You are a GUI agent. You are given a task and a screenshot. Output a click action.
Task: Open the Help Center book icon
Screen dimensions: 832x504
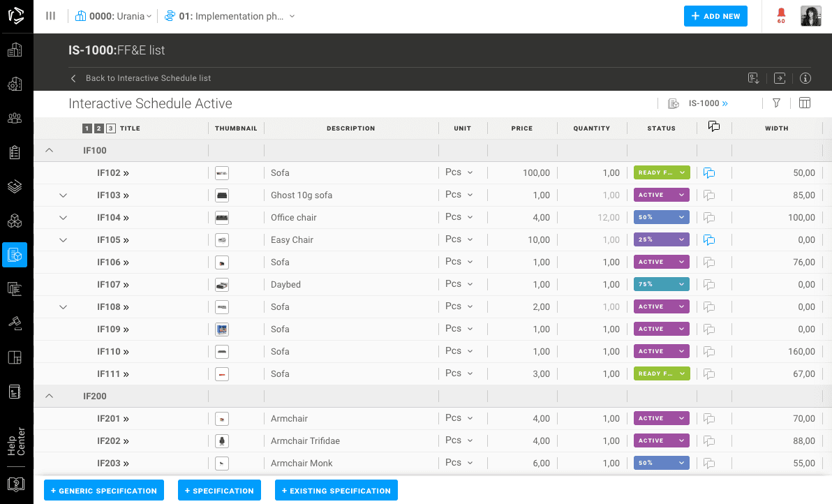[15, 484]
